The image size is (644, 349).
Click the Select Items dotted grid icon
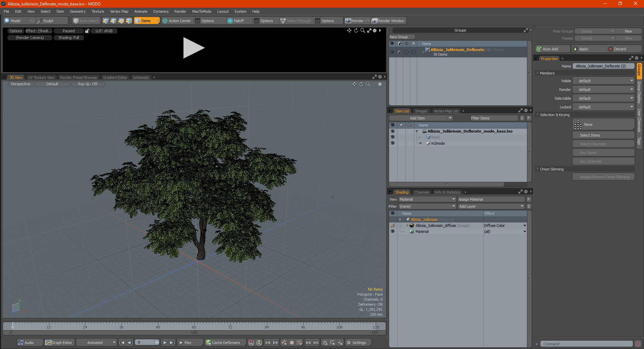[x=578, y=125]
